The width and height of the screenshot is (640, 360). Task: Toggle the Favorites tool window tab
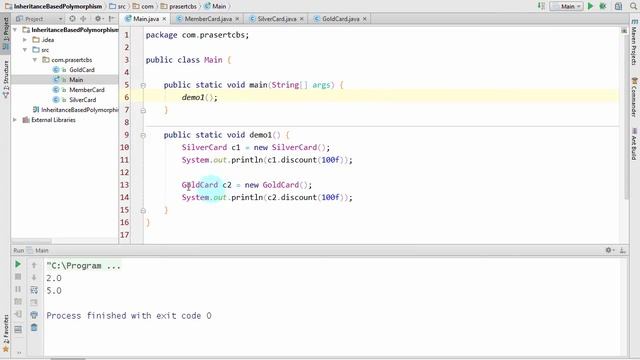pos(6,333)
